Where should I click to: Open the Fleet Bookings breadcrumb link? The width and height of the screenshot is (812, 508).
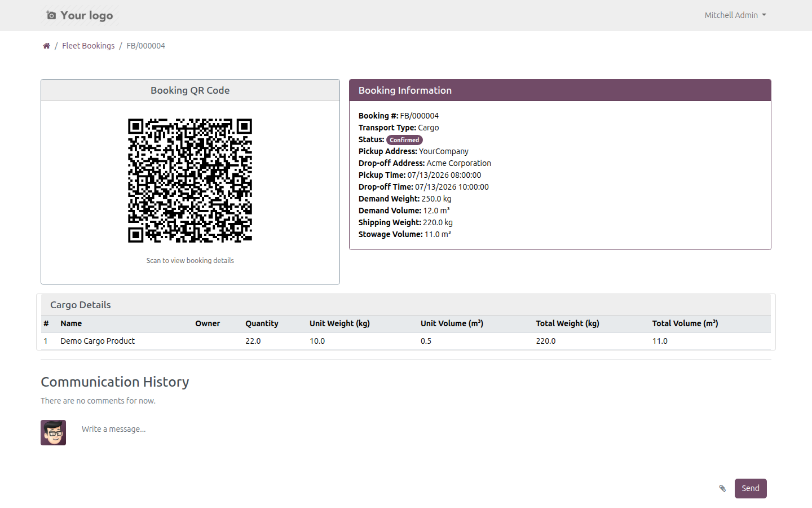point(88,46)
